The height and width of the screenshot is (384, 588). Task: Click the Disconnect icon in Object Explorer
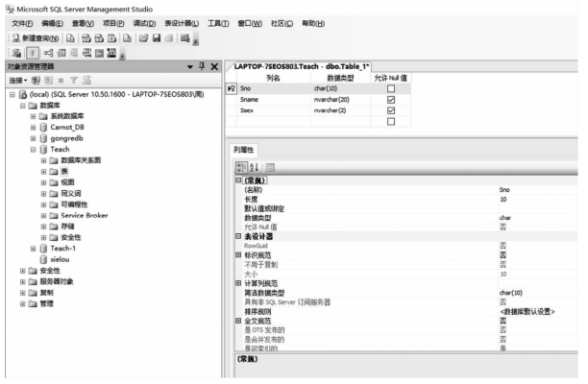point(48,81)
